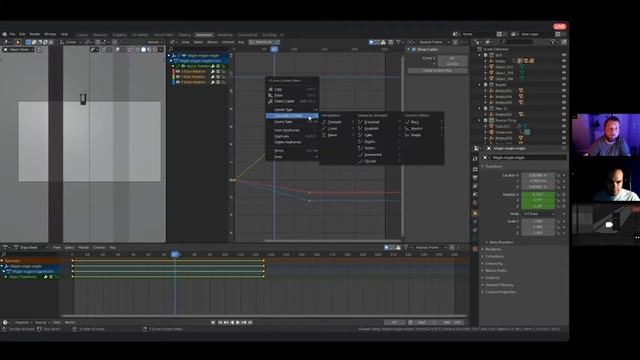Toggle the Show Cursor checkbox
The height and width of the screenshot is (360, 640).
click(414, 49)
